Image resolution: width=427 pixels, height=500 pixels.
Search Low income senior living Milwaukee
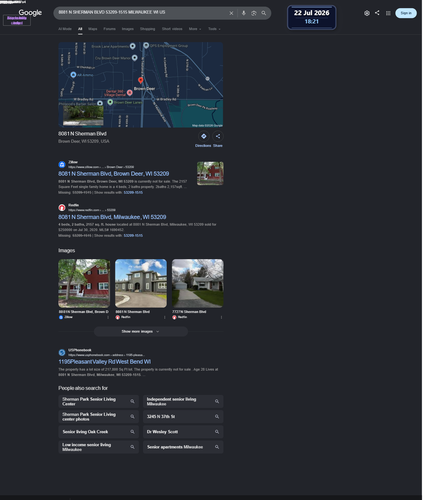pyautogui.click(x=98, y=447)
